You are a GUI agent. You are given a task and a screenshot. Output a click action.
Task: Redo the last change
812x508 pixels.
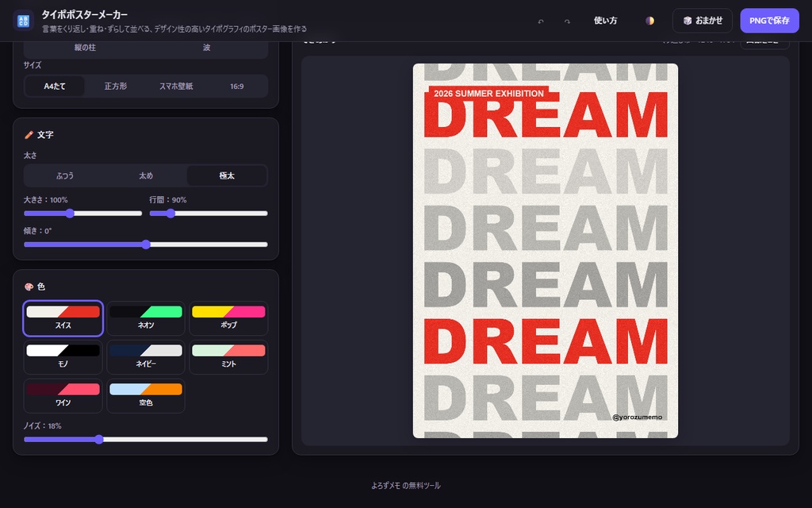point(567,21)
